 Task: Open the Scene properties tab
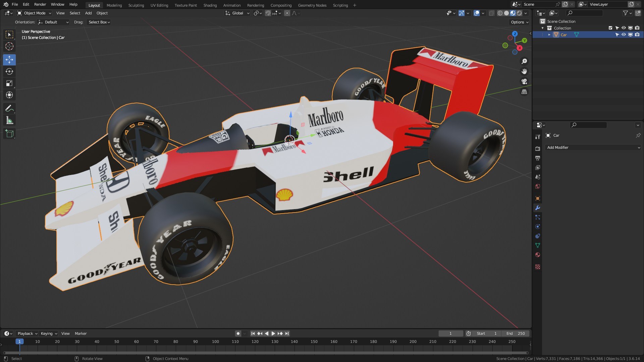pyautogui.click(x=538, y=177)
